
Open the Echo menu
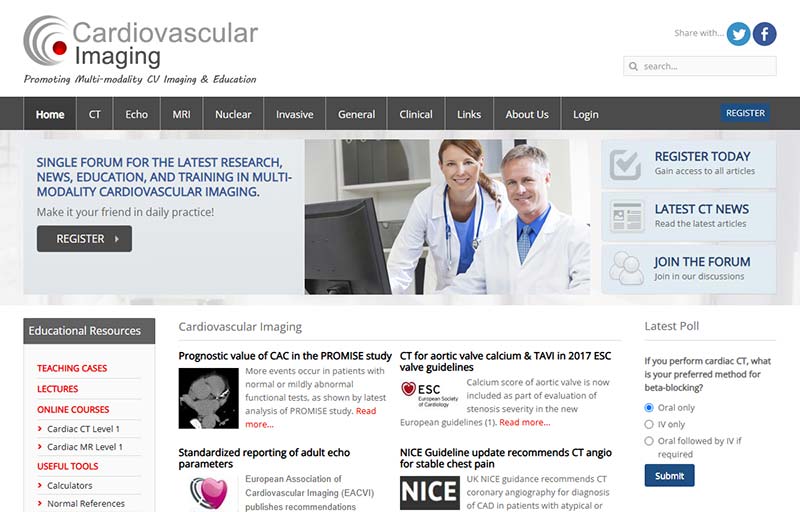(x=137, y=114)
